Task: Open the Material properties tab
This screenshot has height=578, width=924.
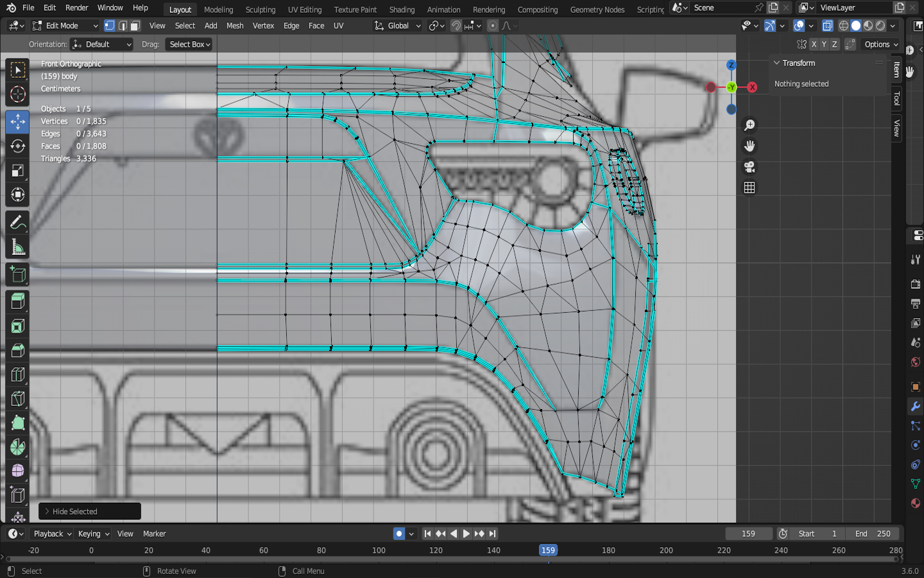Action: click(x=915, y=503)
